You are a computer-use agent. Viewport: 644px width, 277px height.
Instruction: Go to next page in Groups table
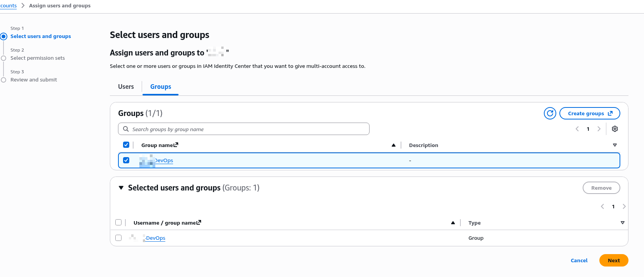(x=599, y=129)
